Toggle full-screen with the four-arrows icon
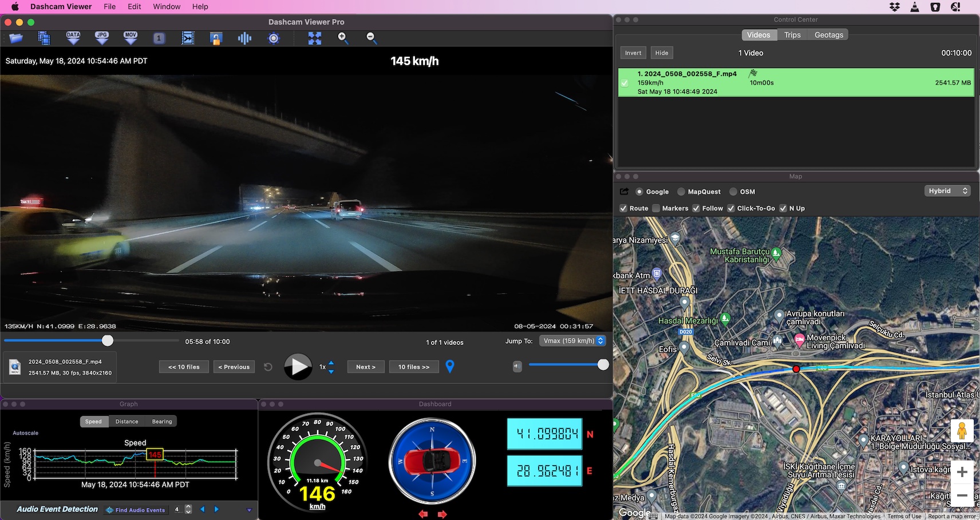The image size is (980, 520). click(x=315, y=38)
